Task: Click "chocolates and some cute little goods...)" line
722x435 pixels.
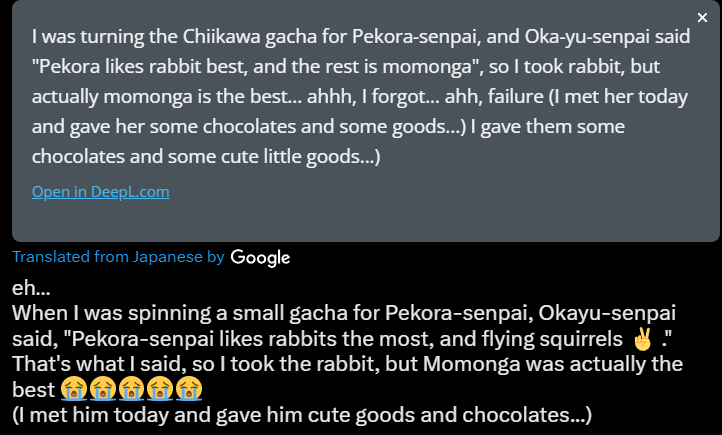Action: point(205,158)
